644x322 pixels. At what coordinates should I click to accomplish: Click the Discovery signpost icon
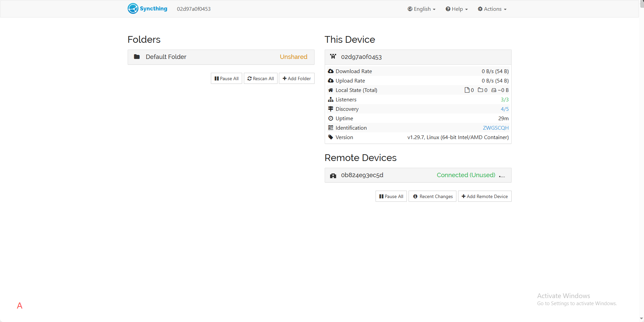331,109
